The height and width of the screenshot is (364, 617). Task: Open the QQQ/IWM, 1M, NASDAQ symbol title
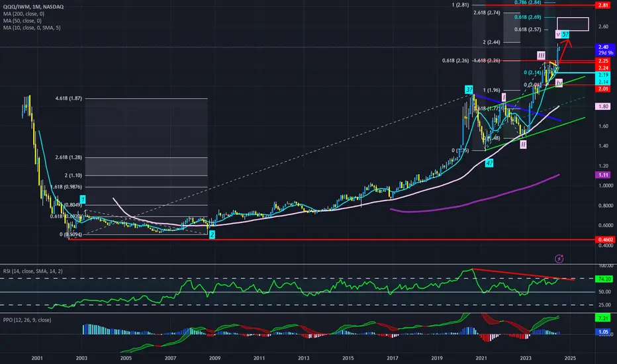click(x=33, y=7)
